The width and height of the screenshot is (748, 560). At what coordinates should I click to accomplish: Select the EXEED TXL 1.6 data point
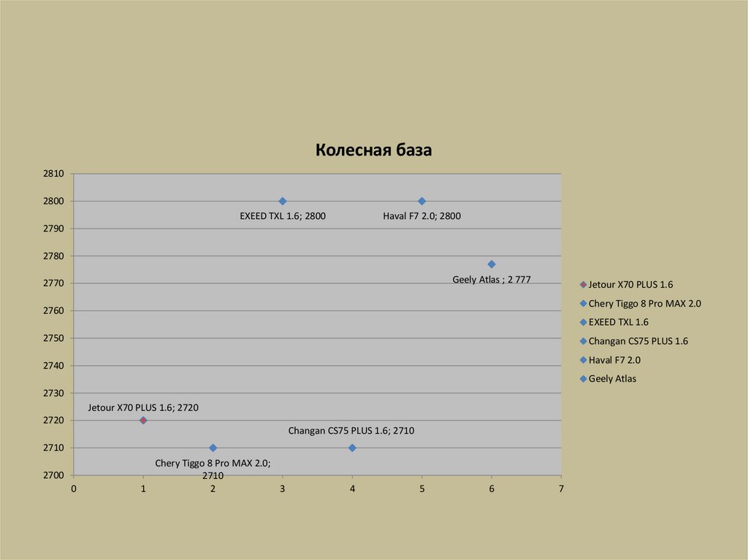[283, 202]
